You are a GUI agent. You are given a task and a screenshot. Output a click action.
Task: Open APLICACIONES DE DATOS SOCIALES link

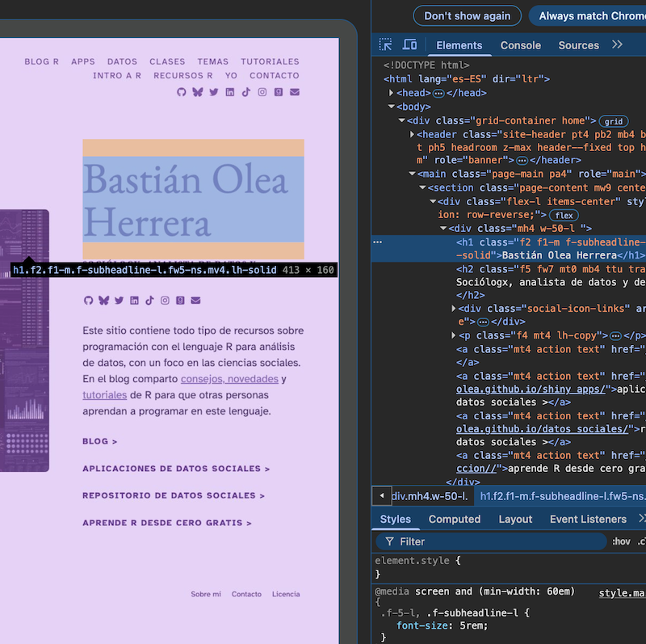(176, 469)
